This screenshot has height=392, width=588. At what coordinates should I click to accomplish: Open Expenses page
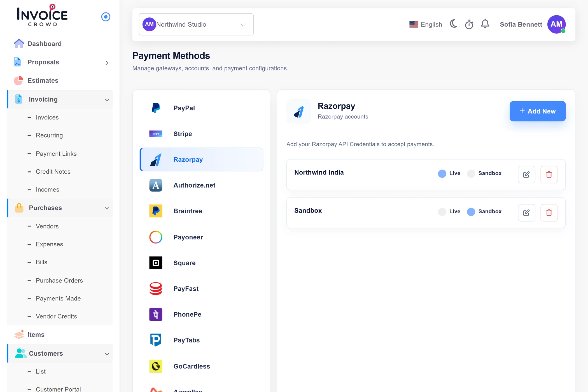coord(49,244)
